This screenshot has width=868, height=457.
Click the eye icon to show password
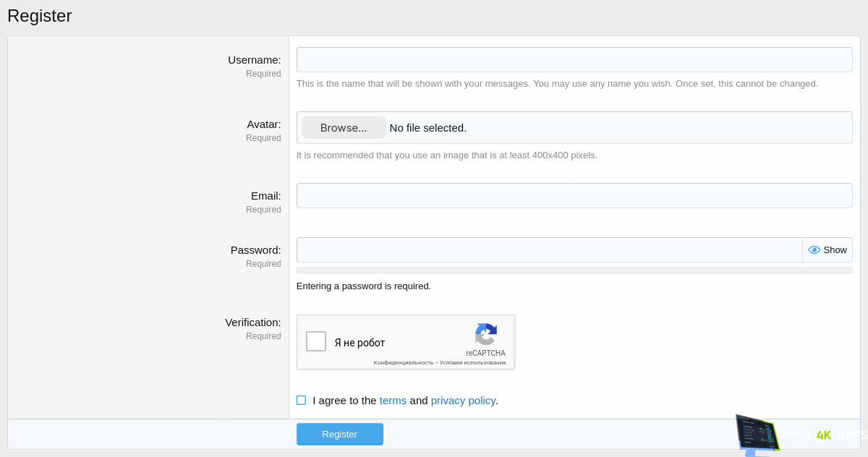(814, 250)
